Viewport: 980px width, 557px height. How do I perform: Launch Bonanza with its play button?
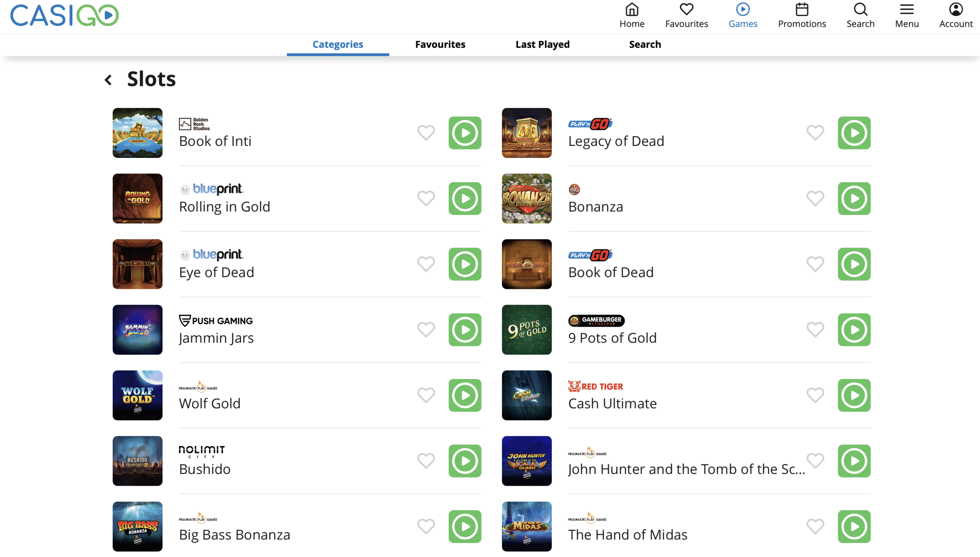854,198
